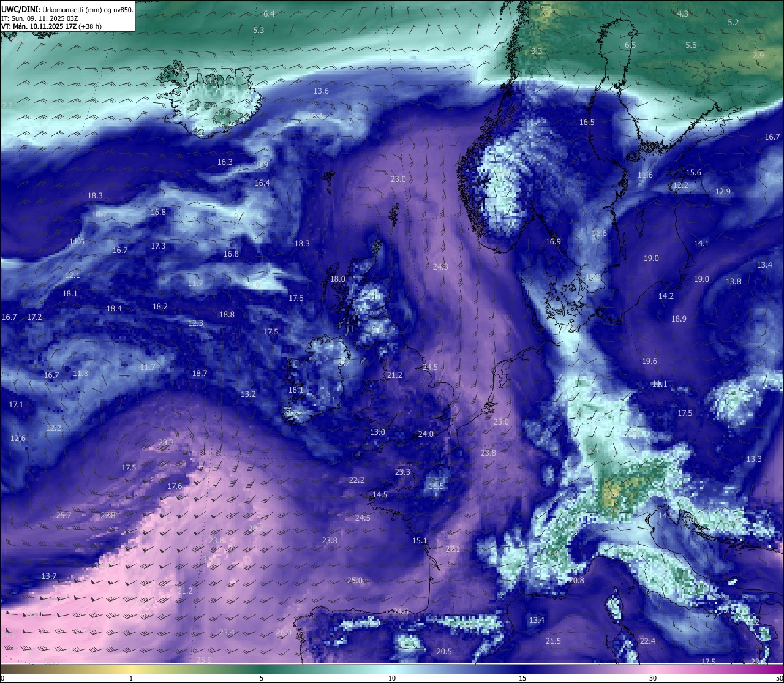Select the IT: Sun. 09. 11. 2025 03Z line
The width and height of the screenshot is (784, 683).
pyautogui.click(x=39, y=18)
